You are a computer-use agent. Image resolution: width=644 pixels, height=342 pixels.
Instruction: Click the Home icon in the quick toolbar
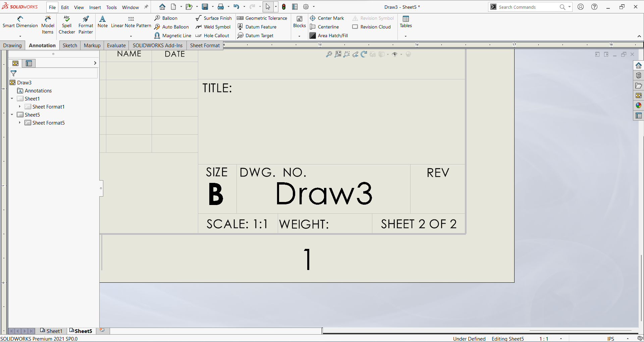click(x=162, y=7)
